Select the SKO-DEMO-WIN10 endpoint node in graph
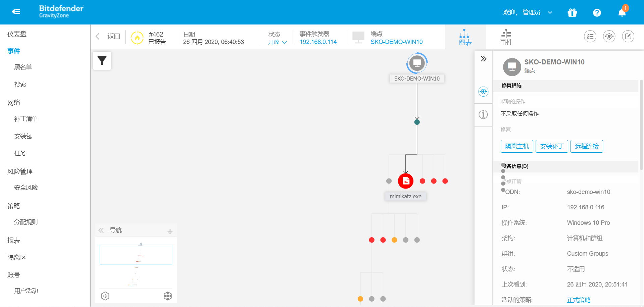 pos(417,63)
